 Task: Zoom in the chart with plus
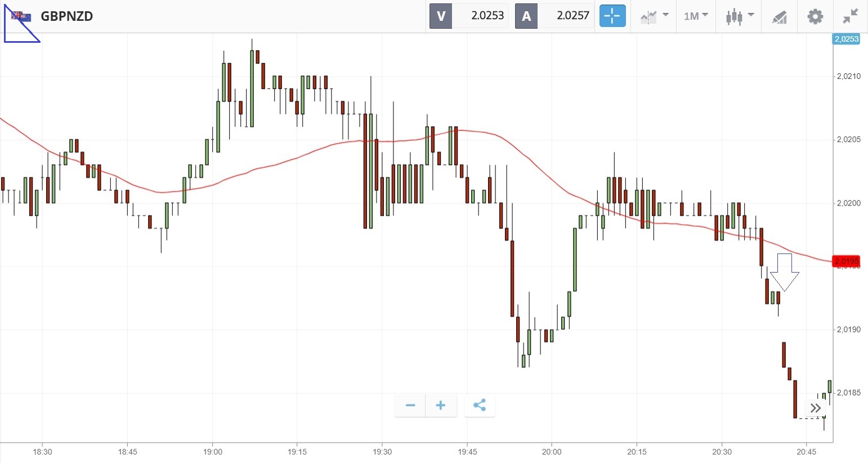tap(441, 406)
